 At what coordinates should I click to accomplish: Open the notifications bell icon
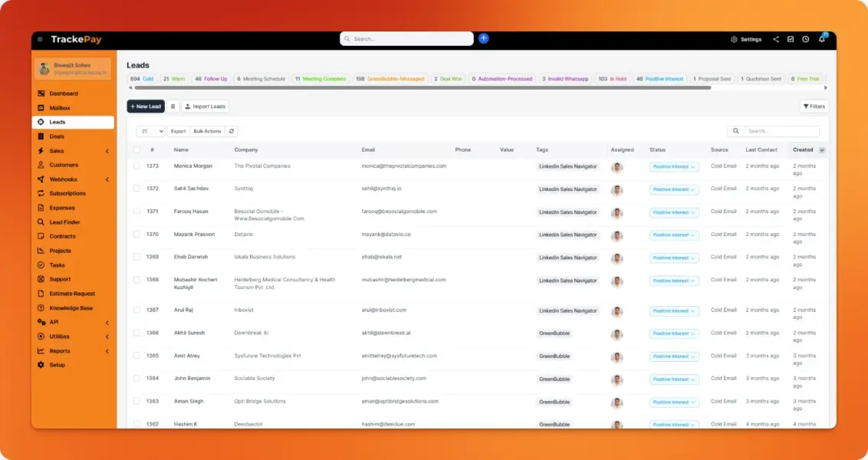821,39
